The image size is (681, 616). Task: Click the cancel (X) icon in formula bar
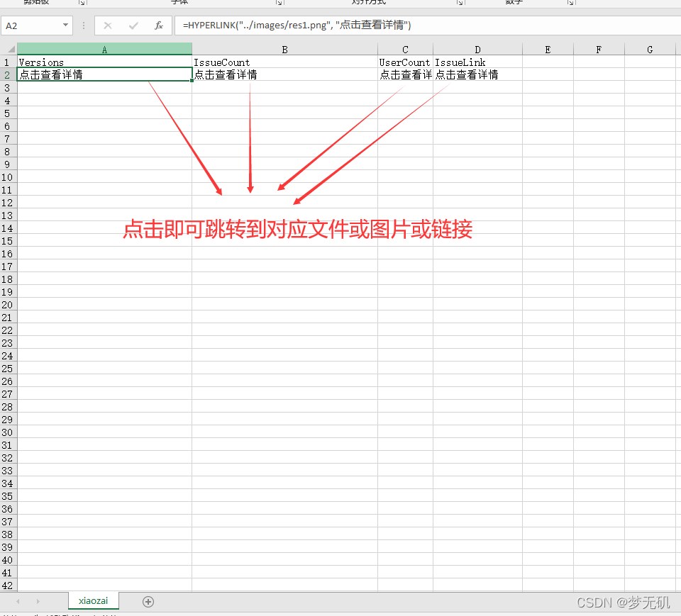pos(108,26)
